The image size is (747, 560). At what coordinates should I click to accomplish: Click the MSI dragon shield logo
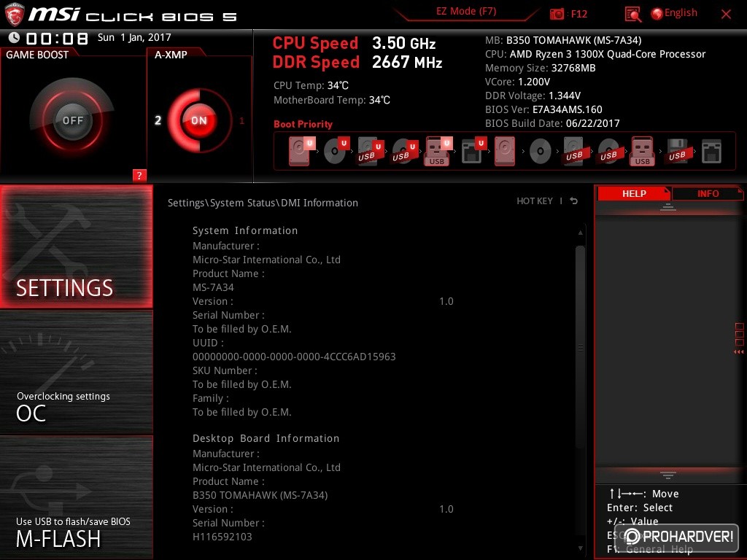coord(15,15)
